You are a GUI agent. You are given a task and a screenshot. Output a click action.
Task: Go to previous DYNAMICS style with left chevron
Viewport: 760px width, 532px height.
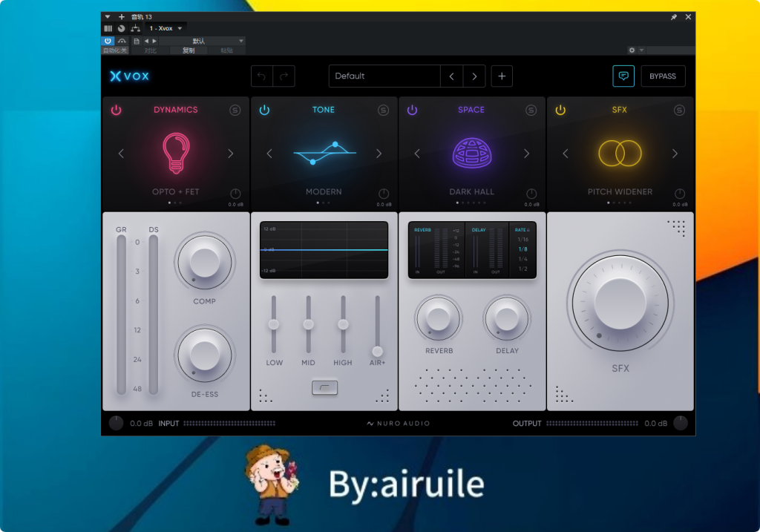(x=121, y=154)
